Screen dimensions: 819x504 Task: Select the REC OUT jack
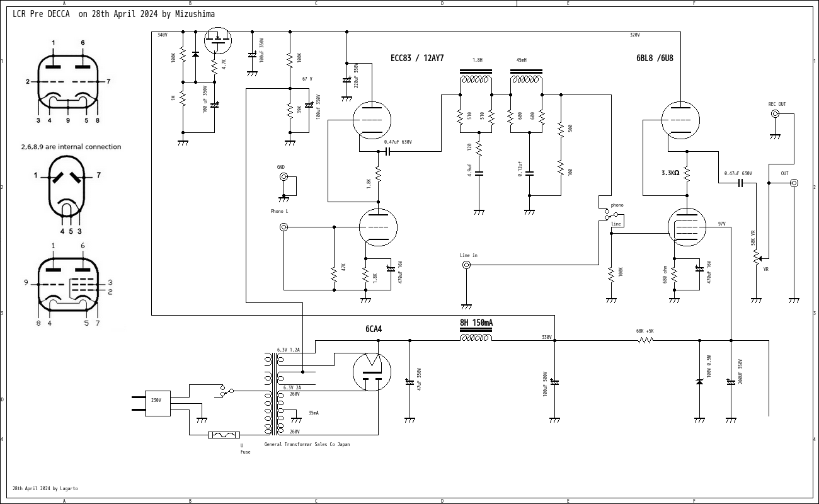pos(775,114)
